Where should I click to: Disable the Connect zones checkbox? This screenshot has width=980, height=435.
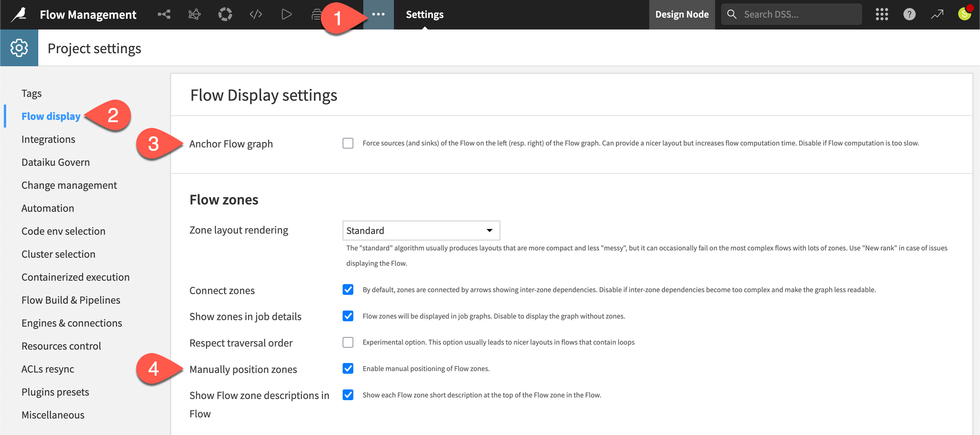click(x=348, y=290)
